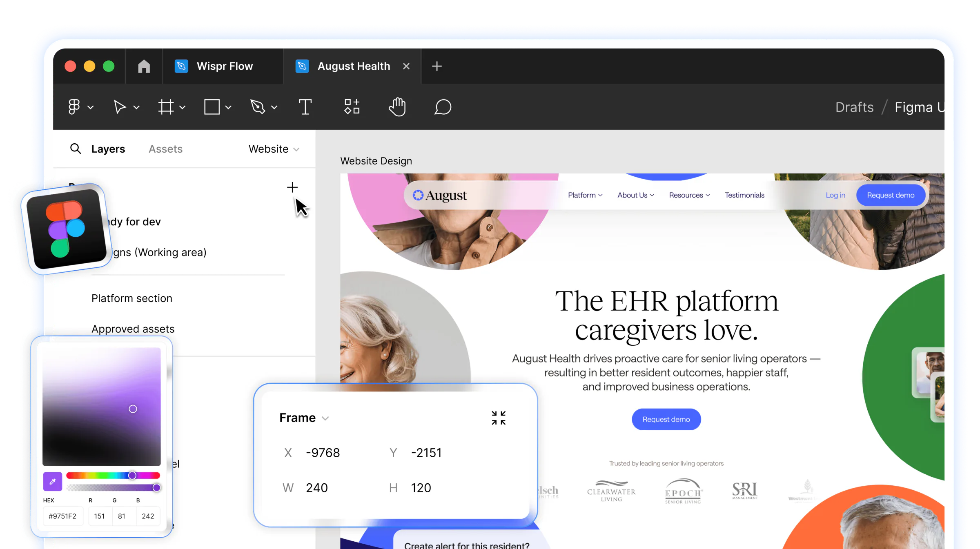Image resolution: width=980 pixels, height=549 pixels.
Task: Click the Figma file name in breadcrumb
Action: pyautogui.click(x=919, y=107)
